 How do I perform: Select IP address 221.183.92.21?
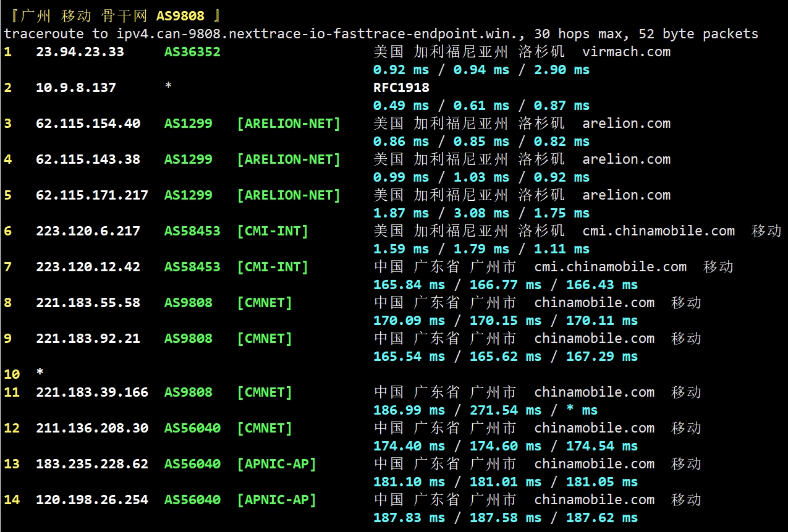[x=88, y=339]
